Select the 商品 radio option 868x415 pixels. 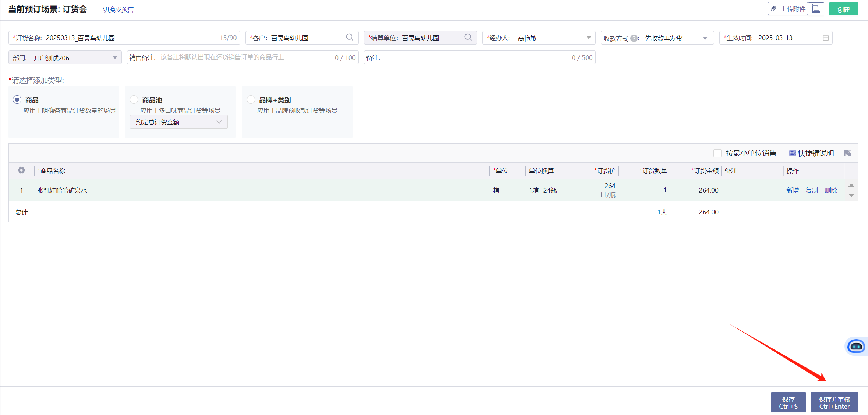click(x=17, y=100)
